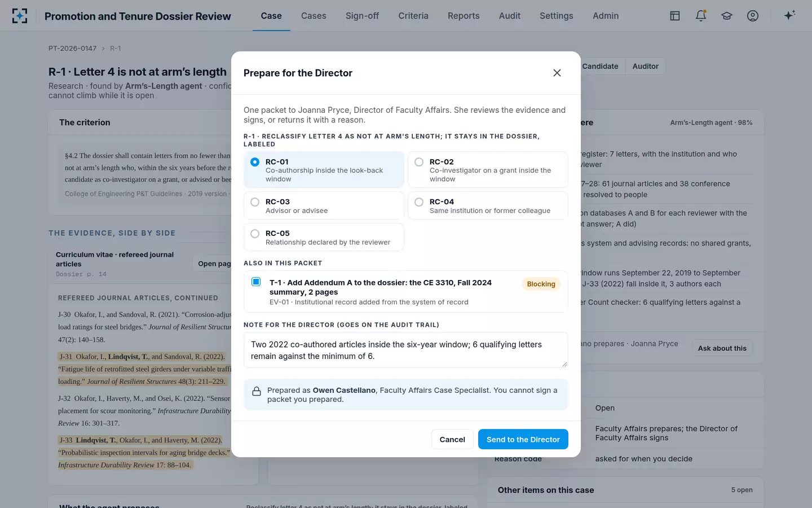Switch to the Auditor view
This screenshot has height=508, width=812.
pos(646,66)
